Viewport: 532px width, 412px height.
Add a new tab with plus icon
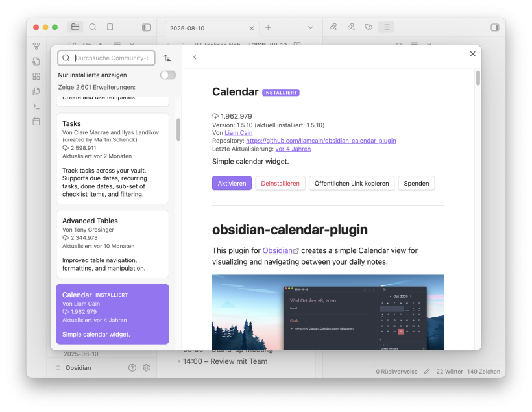(x=268, y=27)
